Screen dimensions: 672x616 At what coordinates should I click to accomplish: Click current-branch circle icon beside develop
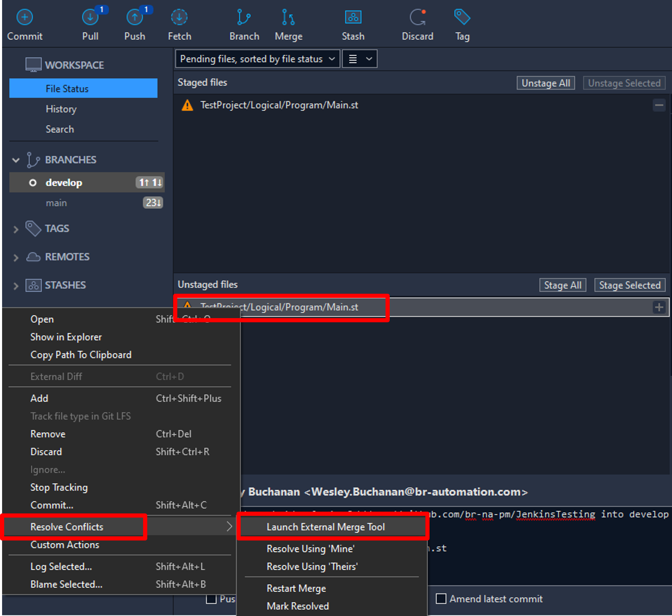click(x=33, y=183)
